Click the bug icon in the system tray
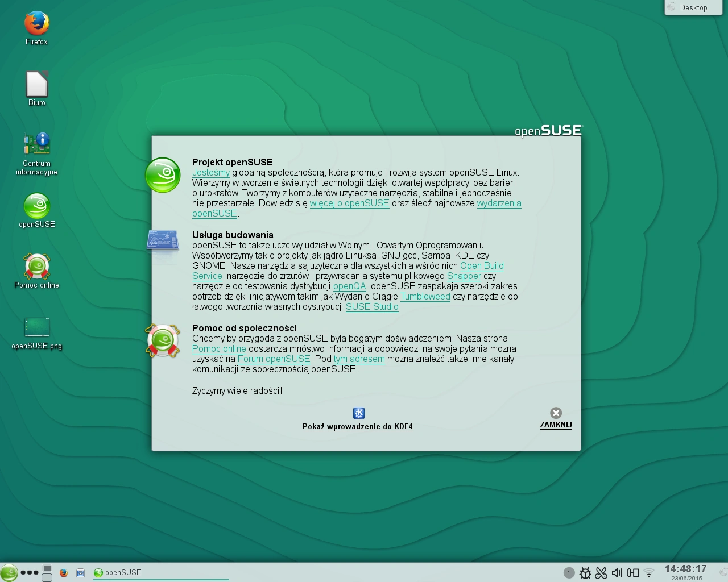728x582 pixels. coord(585,573)
